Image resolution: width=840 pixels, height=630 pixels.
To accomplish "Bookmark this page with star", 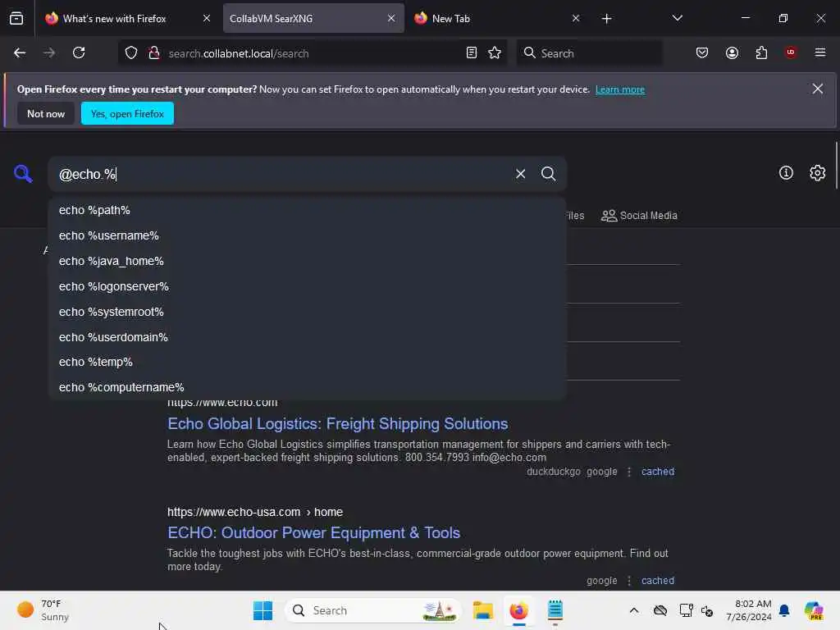I will pos(495,52).
